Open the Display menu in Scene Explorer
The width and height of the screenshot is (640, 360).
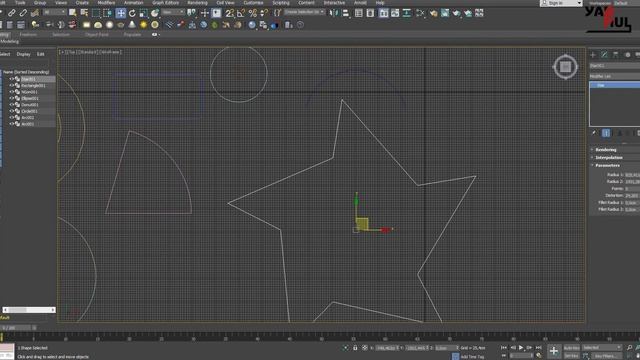point(23,54)
